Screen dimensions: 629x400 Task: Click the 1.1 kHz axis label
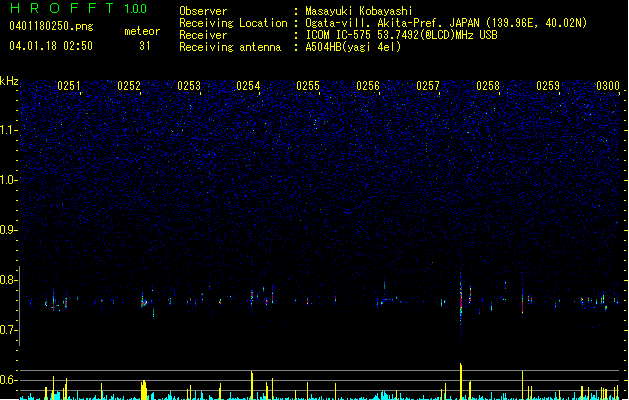[9, 130]
